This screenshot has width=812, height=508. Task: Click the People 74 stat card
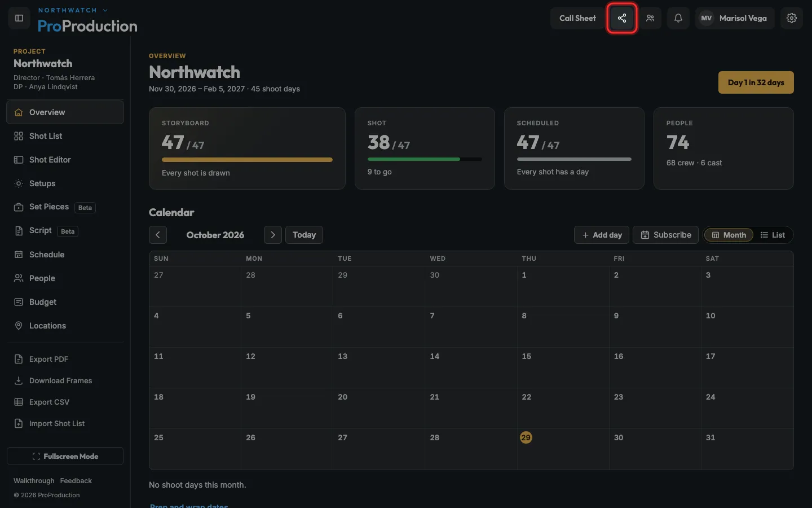point(723,148)
